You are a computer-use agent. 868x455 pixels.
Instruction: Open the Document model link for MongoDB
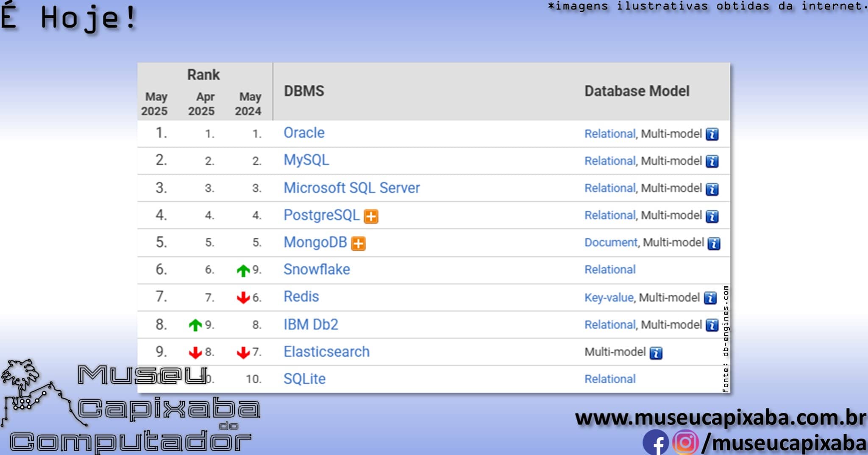pos(609,243)
